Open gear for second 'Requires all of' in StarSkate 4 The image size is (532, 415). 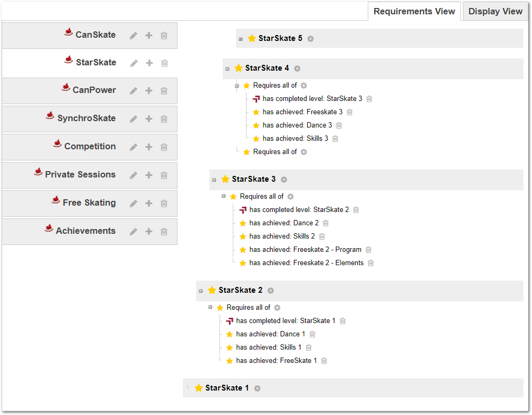pos(303,152)
